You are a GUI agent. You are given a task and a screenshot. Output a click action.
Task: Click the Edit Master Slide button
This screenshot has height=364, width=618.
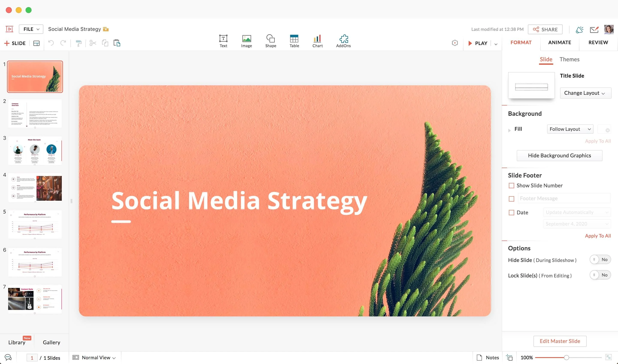[560, 341]
